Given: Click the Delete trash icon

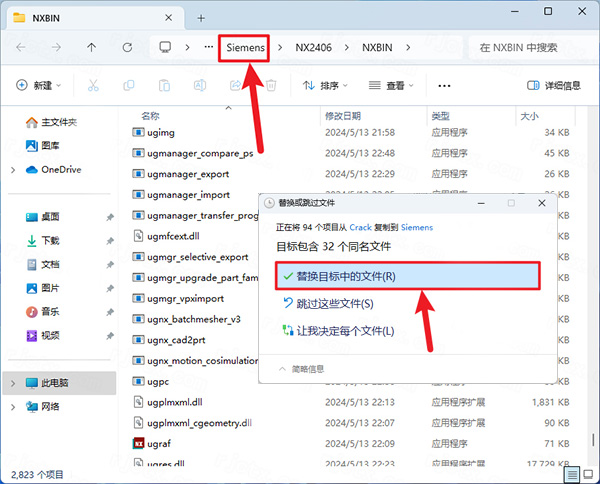Looking at the screenshot, I should pyautogui.click(x=271, y=85).
